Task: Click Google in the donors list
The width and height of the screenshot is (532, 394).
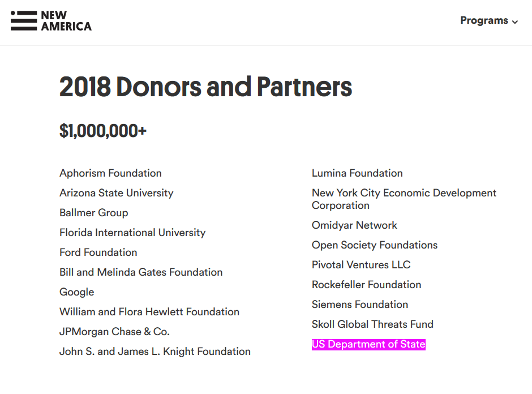Action: click(x=76, y=292)
